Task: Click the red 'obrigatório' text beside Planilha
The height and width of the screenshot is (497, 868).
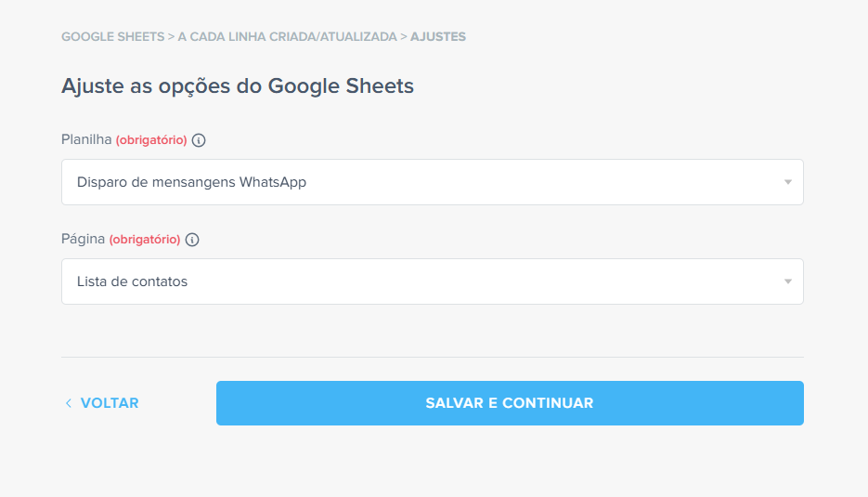Action: (x=151, y=140)
